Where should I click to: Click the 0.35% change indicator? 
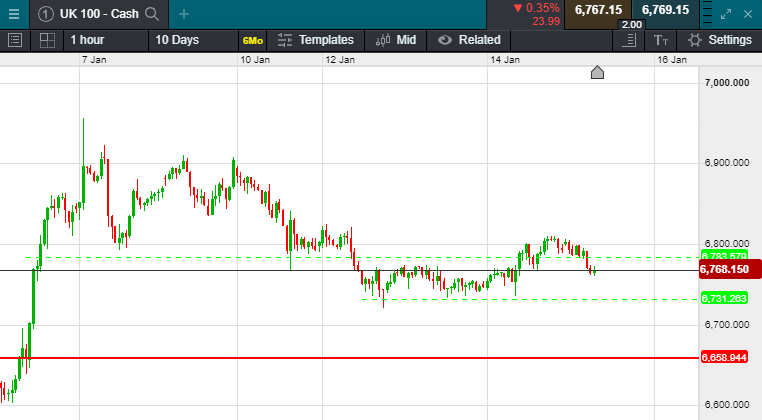537,8
